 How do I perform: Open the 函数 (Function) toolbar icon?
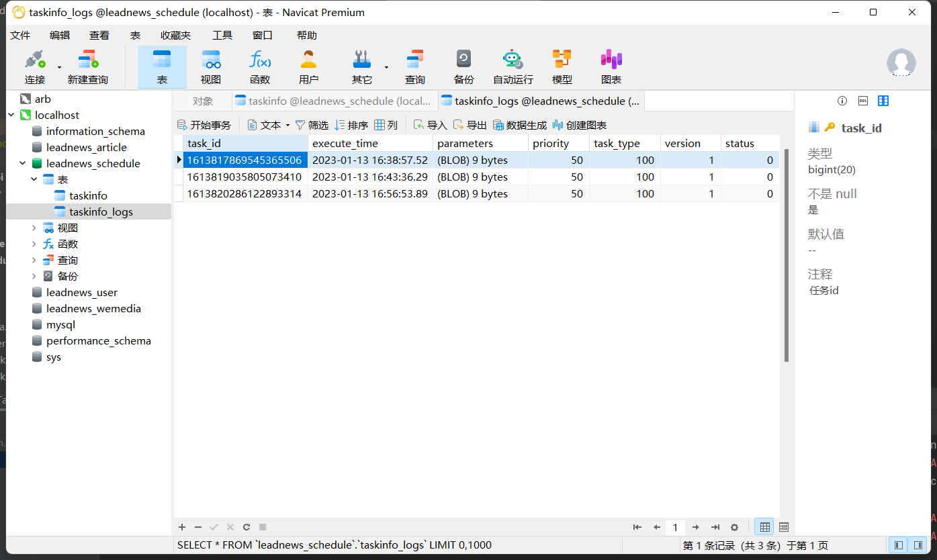click(x=260, y=67)
